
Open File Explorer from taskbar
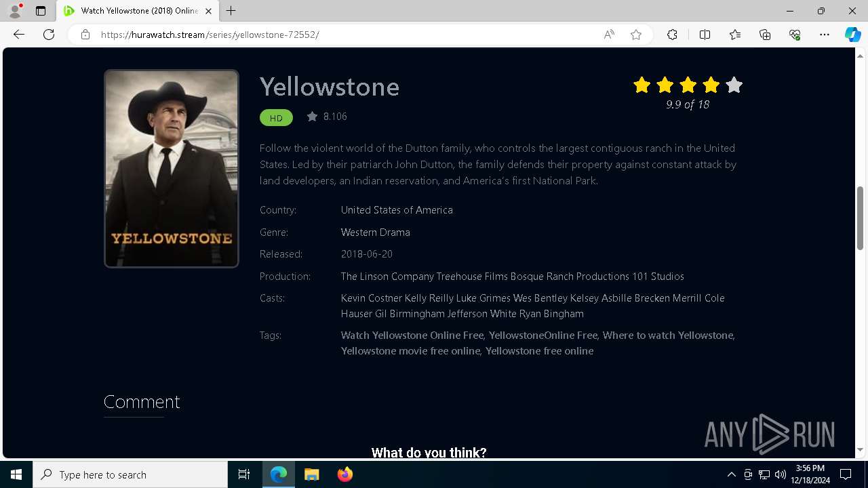[312, 474]
